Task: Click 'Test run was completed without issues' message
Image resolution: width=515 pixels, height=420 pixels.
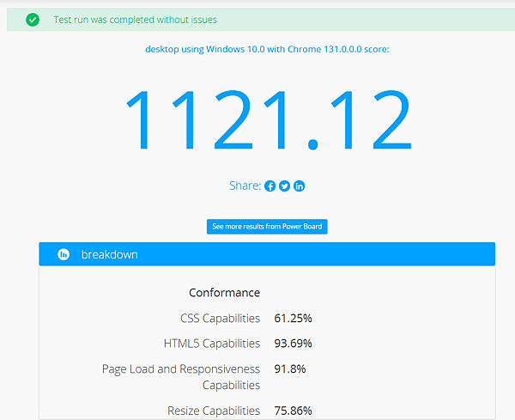Action: [x=136, y=20]
